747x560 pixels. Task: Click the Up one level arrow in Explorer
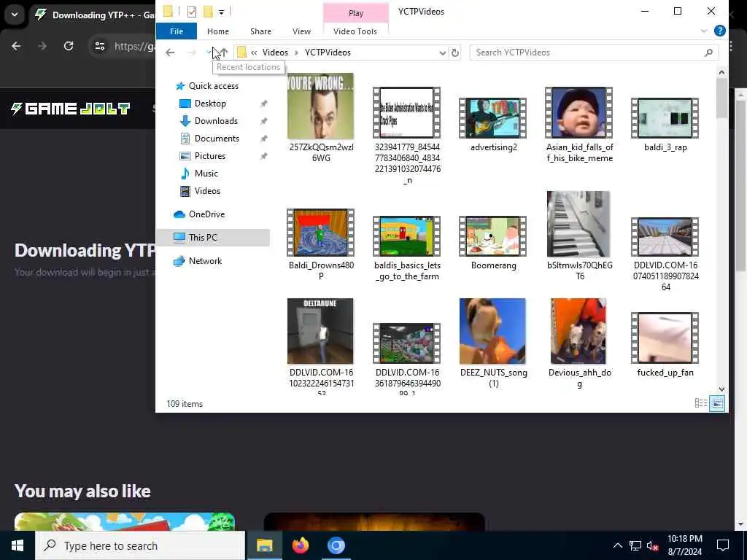click(x=223, y=52)
